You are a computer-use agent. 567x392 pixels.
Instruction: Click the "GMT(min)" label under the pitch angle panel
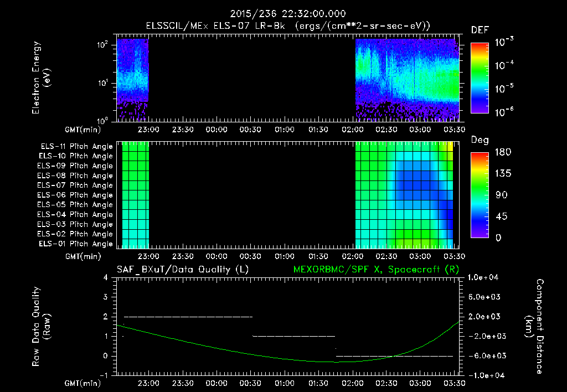pyautogui.click(x=83, y=256)
